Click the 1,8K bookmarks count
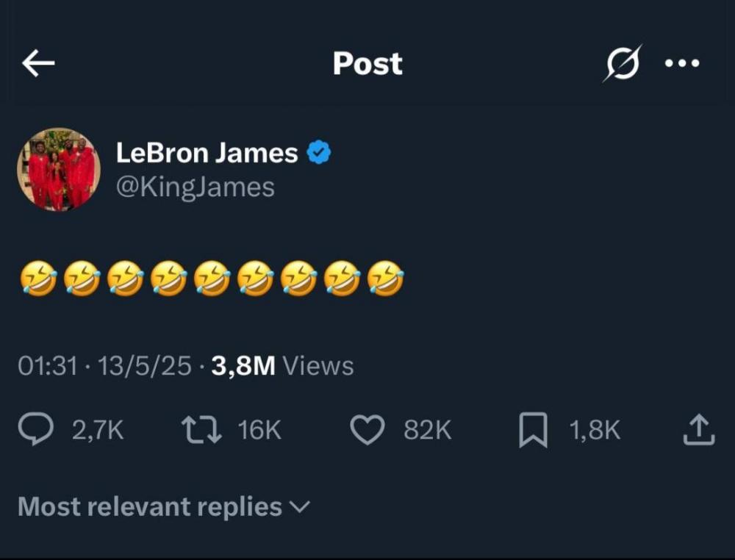Screen dimensions: 735x560 click(595, 431)
